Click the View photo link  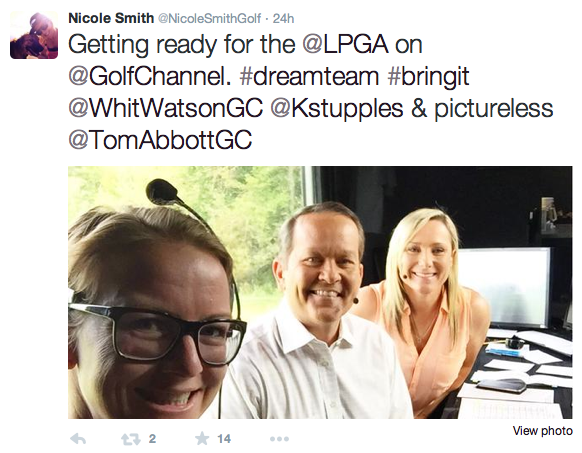coord(543,431)
